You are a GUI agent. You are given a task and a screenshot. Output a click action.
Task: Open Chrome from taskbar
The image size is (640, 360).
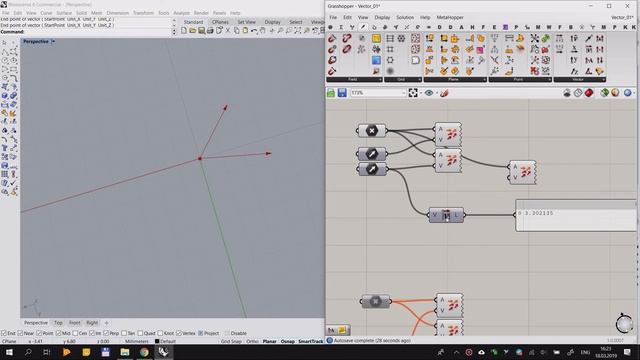(144, 352)
